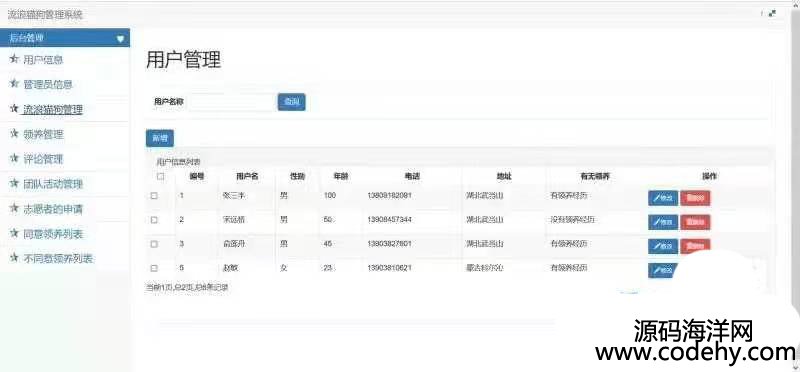This screenshot has width=800, height=372.
Task: Tick the checkbox for user 张三丰
Action: coord(154,195)
